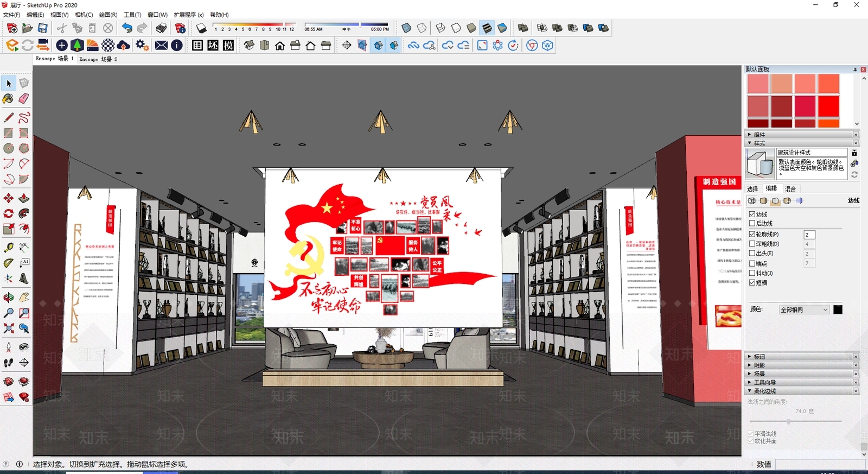Open the 扩展程序 (x) menu
Screen dimensions: 868x474
pyautogui.click(x=189, y=15)
